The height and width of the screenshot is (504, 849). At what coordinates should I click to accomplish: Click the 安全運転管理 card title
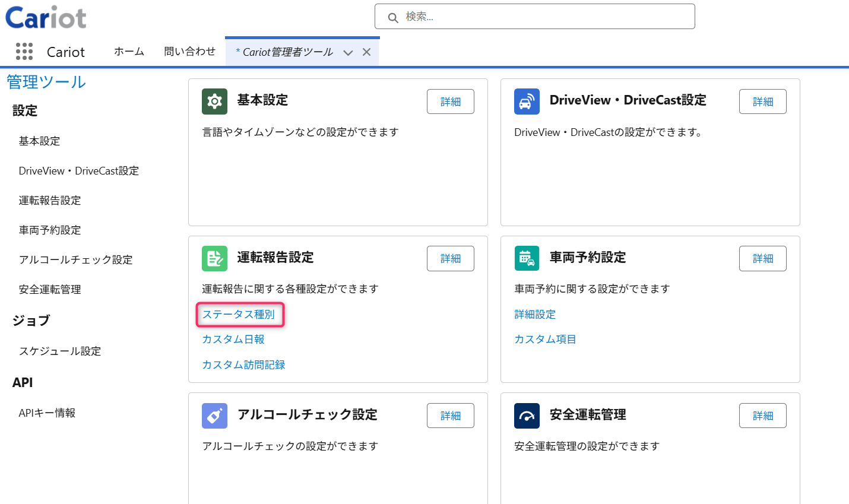coord(588,414)
